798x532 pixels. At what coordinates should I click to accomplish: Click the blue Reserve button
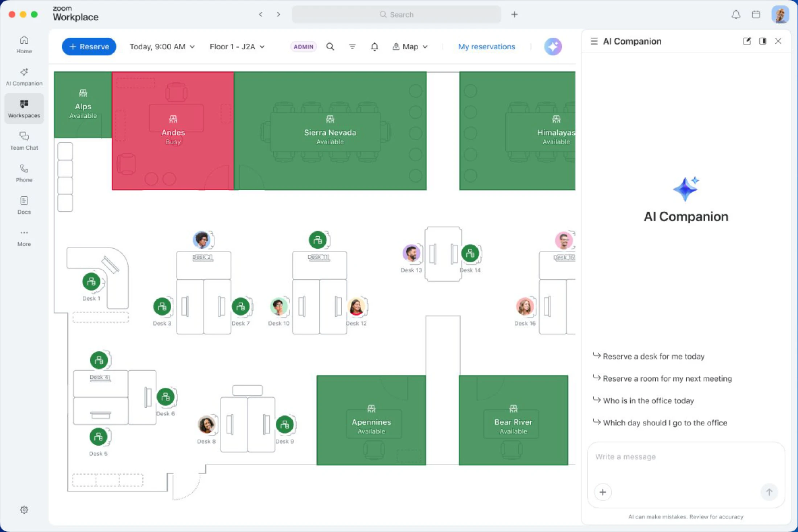point(89,46)
